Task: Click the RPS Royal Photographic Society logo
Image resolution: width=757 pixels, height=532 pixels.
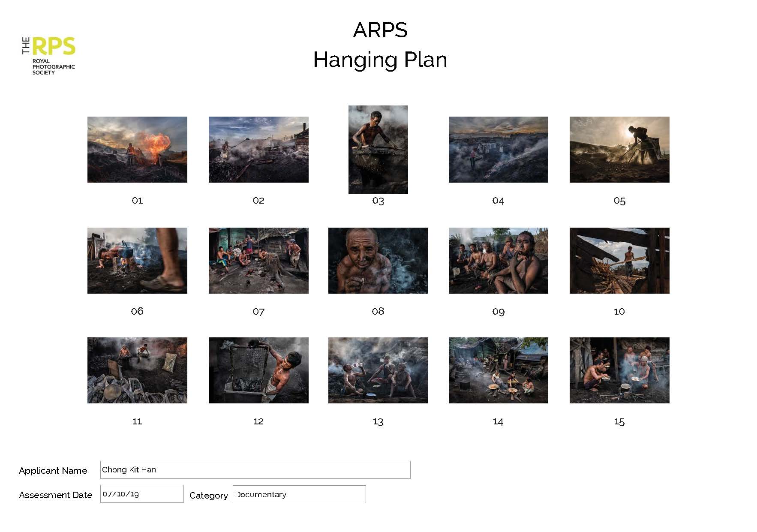Action: point(48,56)
